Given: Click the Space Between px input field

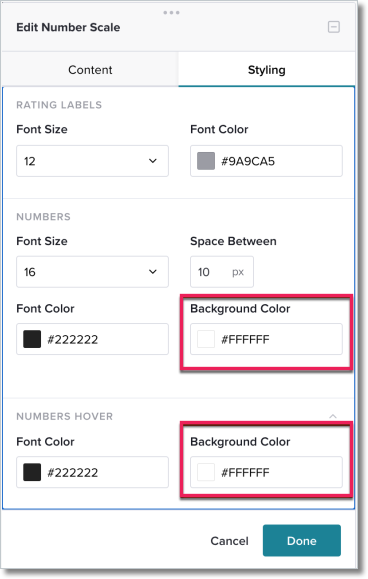Looking at the screenshot, I should pyautogui.click(x=222, y=272).
